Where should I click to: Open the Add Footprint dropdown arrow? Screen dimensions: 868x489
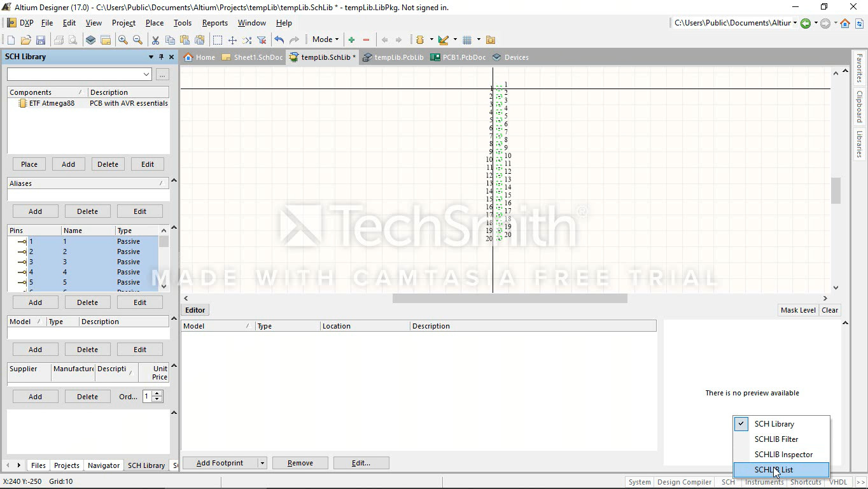pyautogui.click(x=262, y=463)
